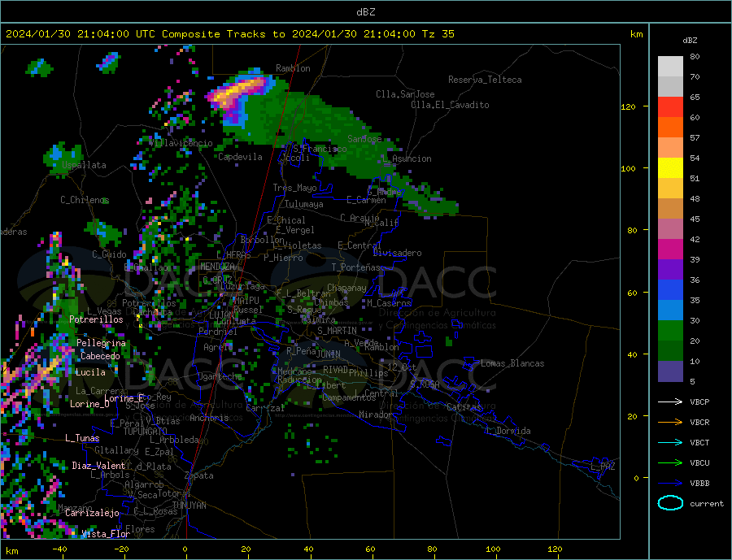This screenshot has width=732, height=560.
Task: Click the Tulumaya label
Action: click(304, 204)
